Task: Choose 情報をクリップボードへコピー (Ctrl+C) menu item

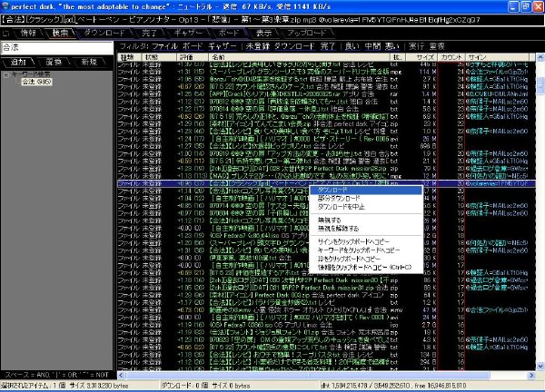Action: pyautogui.click(x=366, y=268)
